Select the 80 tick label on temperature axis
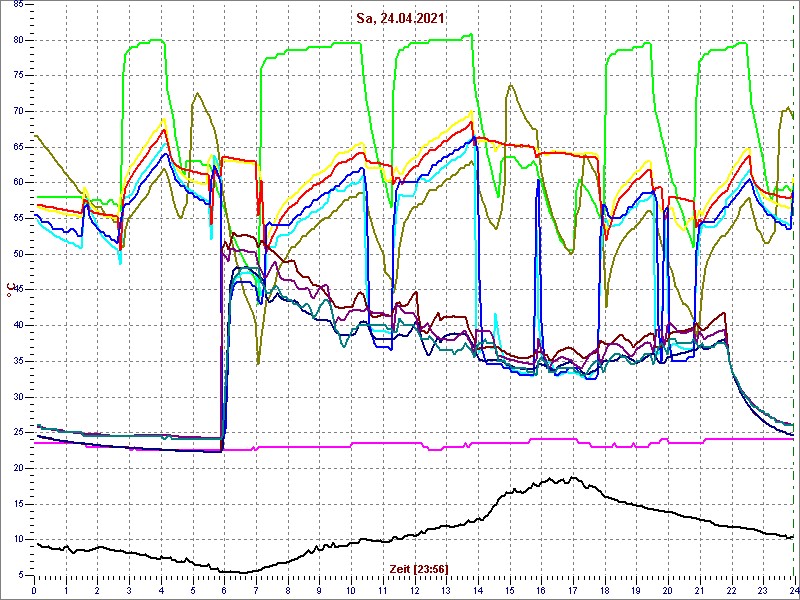The image size is (800, 600). pos(18,40)
